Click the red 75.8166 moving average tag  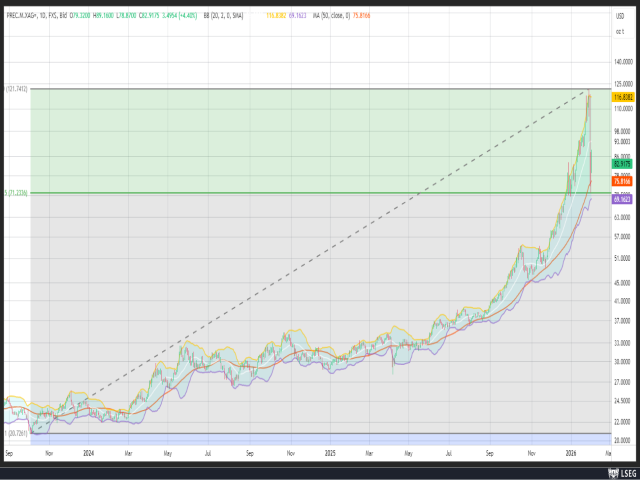[x=622, y=181]
